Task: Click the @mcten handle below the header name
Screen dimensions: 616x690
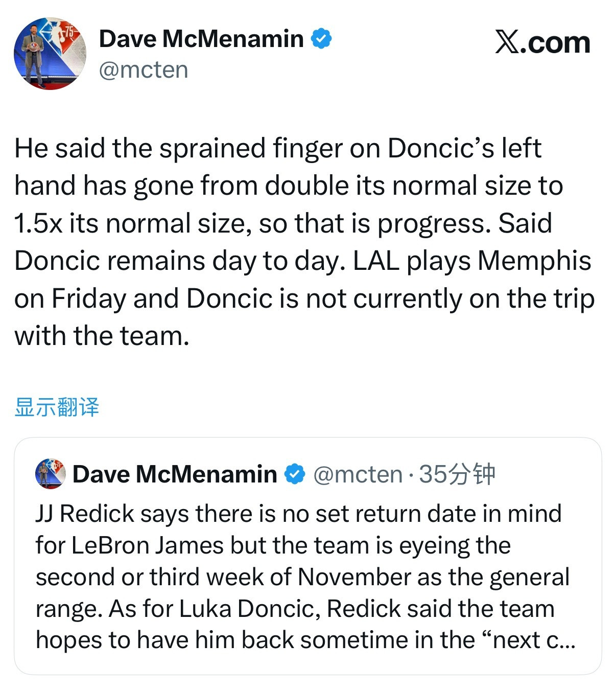Action: tap(144, 70)
